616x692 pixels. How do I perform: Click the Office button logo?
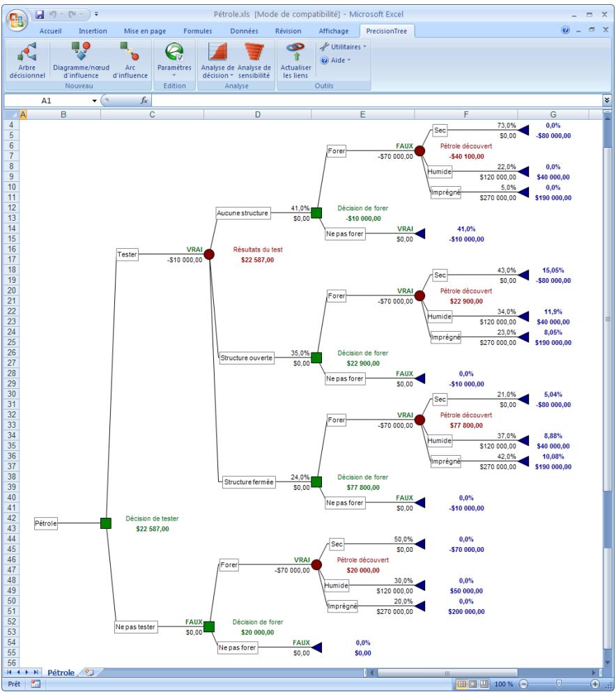[15, 17]
